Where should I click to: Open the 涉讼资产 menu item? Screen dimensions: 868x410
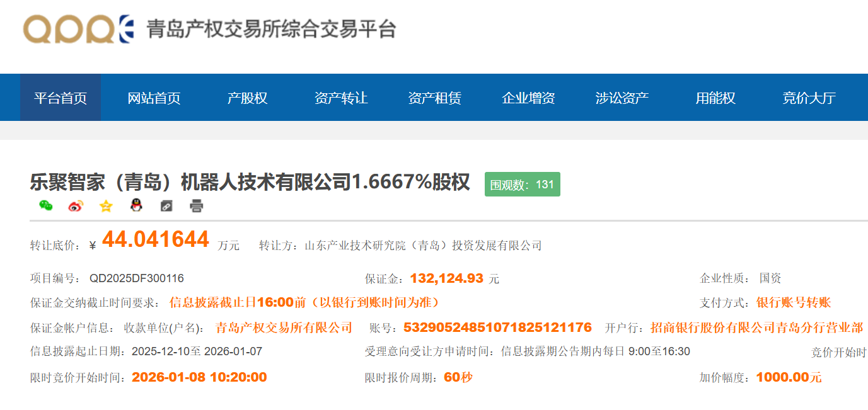(x=622, y=98)
